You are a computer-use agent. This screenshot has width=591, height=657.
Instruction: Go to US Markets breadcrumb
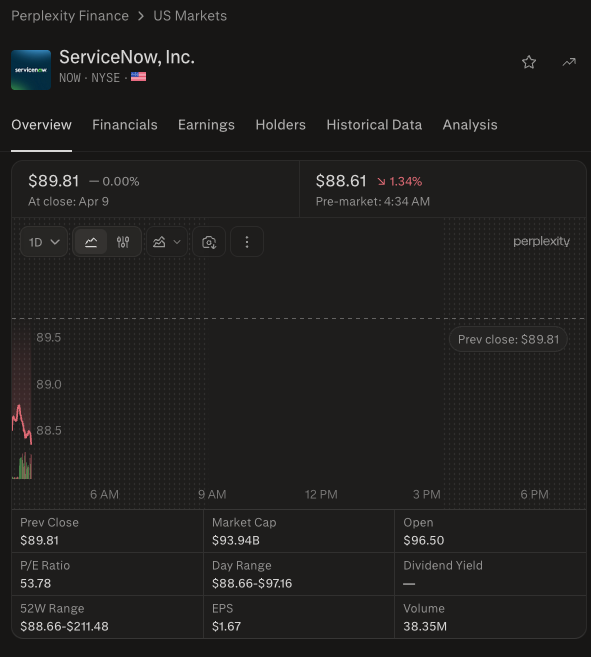190,16
